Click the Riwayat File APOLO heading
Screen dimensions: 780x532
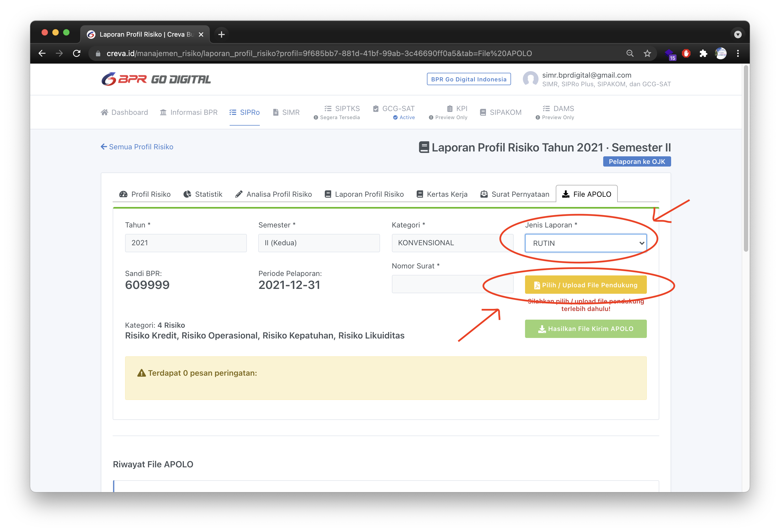153,464
